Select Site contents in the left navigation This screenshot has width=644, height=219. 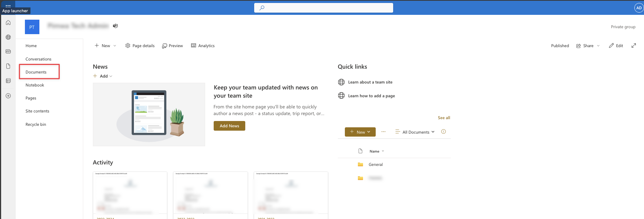pyautogui.click(x=38, y=111)
